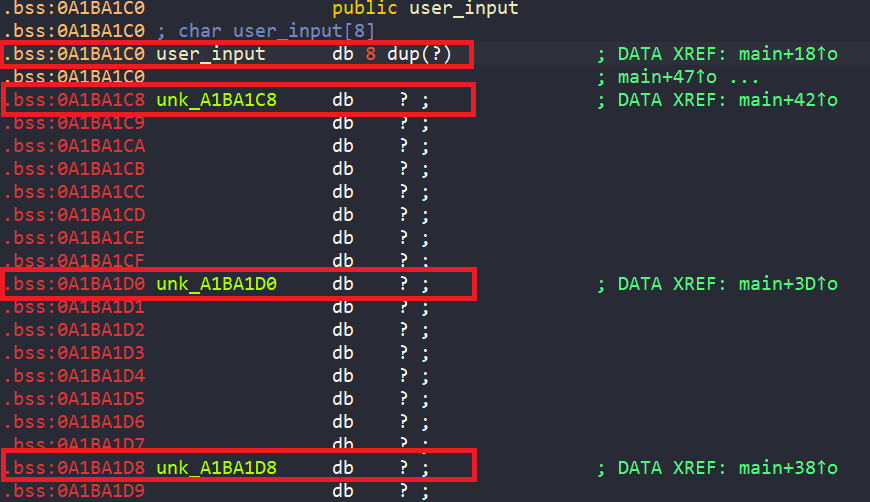This screenshot has width=870, height=502.
Task: Select the .bss:0A1BA1CA address
Action: tap(74, 146)
